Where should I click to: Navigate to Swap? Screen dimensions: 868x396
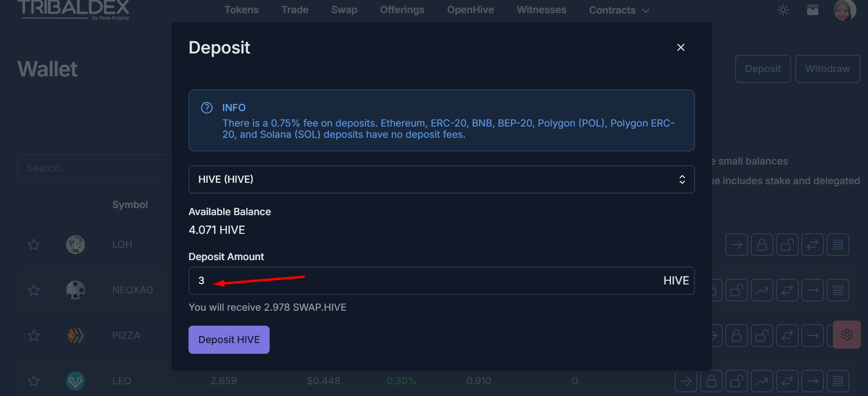coord(344,10)
